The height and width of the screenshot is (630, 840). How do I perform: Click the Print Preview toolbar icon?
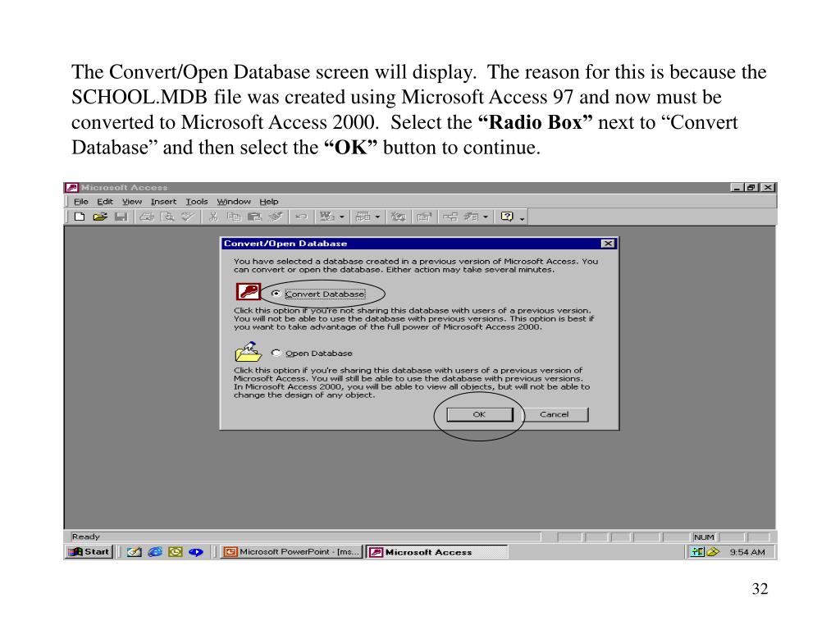pos(167,217)
